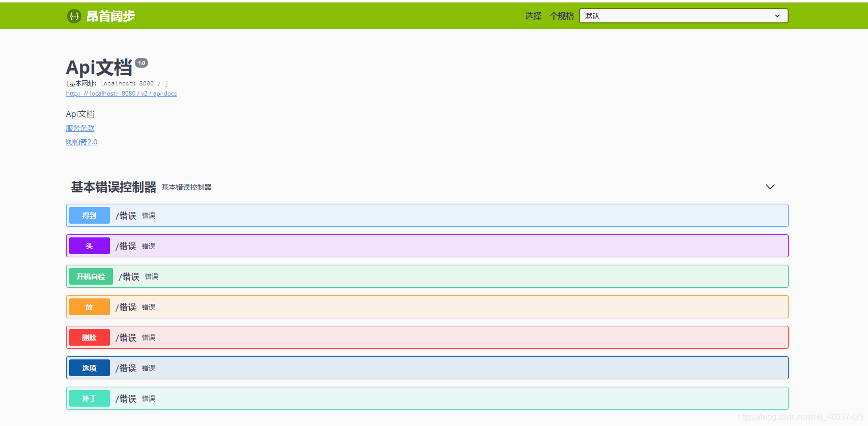Expand the 头 /错误 operation row
Screen dimensions: 868x426
(x=427, y=246)
